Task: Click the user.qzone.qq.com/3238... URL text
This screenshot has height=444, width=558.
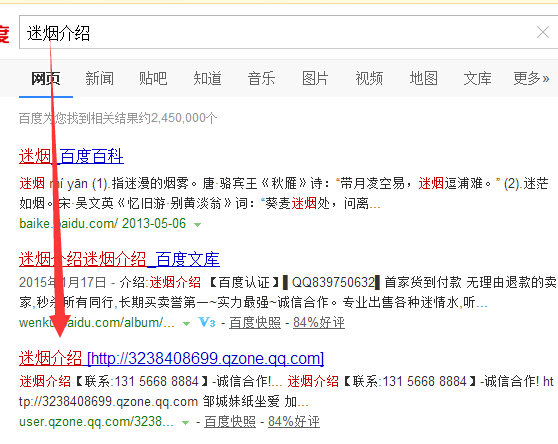Action: point(96,422)
